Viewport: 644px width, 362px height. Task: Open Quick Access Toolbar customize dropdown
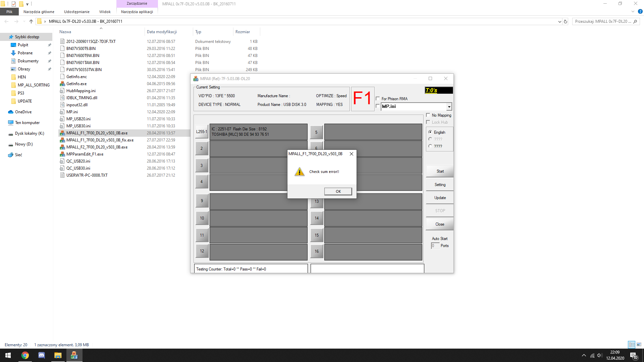[x=27, y=4]
